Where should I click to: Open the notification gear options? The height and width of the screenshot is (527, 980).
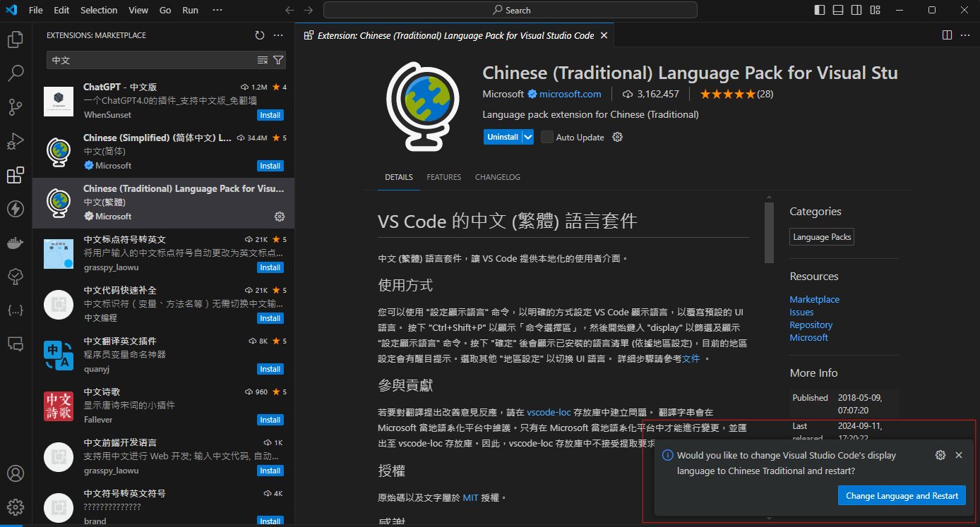pos(940,455)
